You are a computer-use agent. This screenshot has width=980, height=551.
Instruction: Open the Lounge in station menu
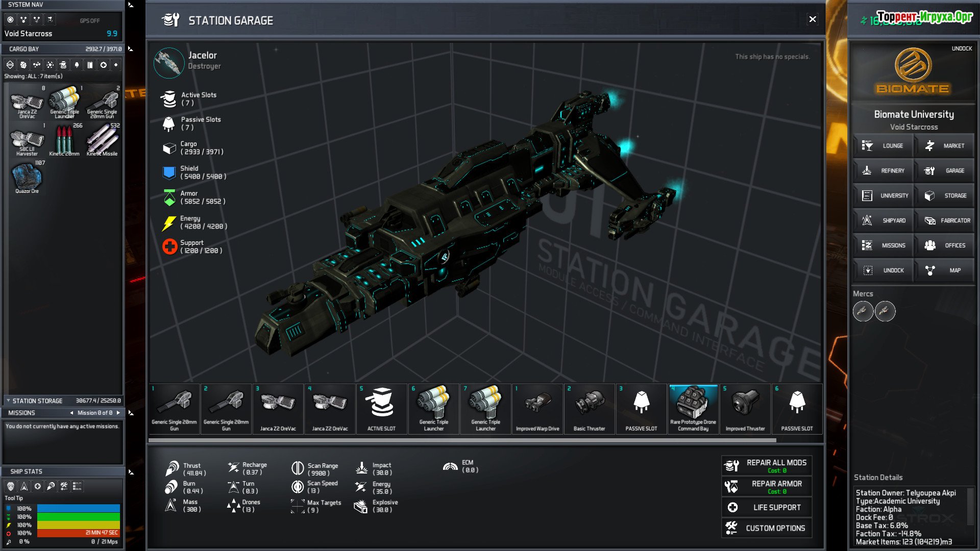click(x=884, y=146)
